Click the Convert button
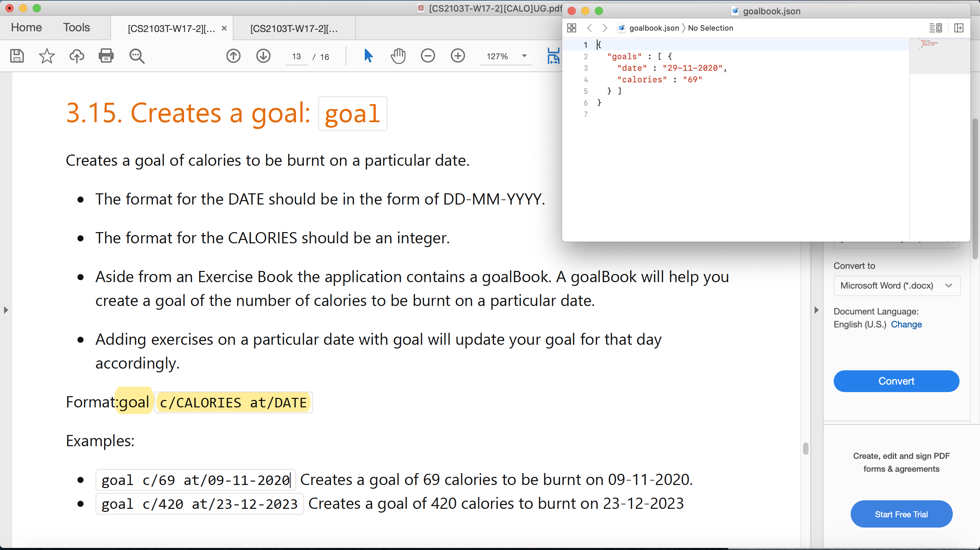980x550 pixels. 896,381
